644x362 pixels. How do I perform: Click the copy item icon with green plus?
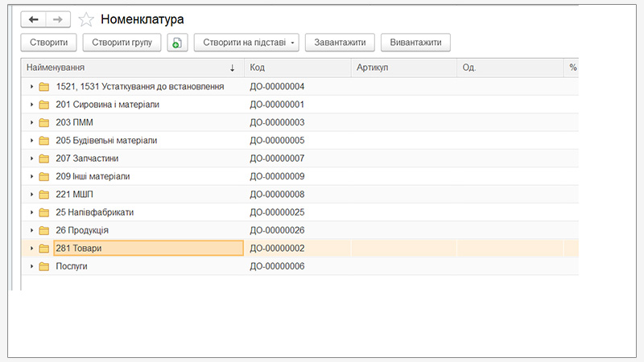177,43
